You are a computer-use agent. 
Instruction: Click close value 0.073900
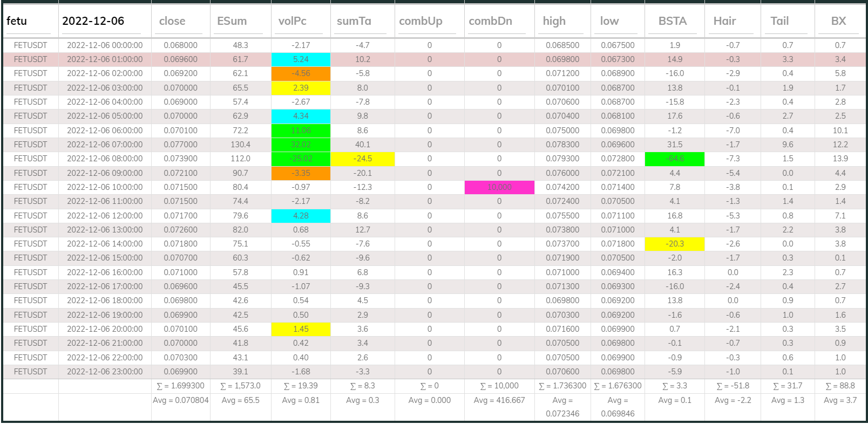tap(180, 159)
